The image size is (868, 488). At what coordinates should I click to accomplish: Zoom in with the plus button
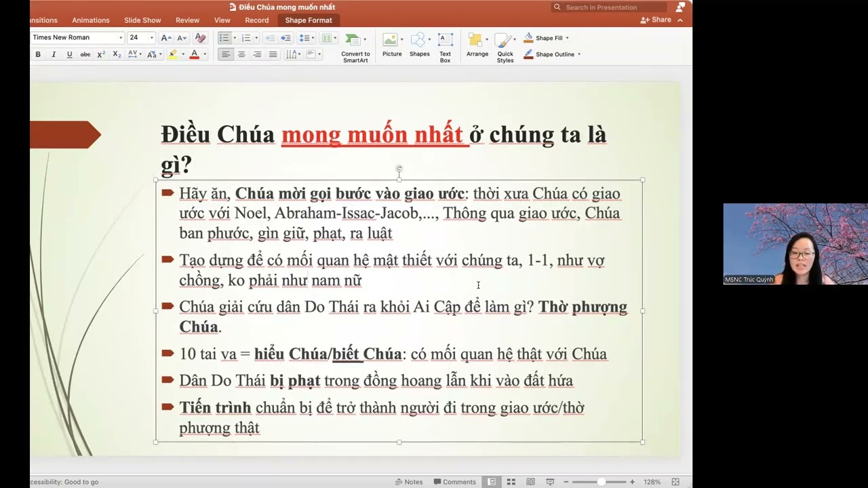[x=632, y=482]
